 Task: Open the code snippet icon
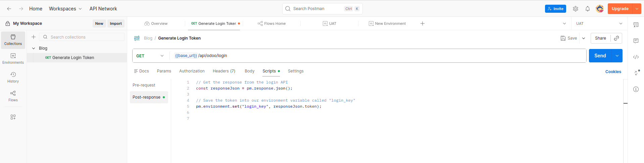636,57
